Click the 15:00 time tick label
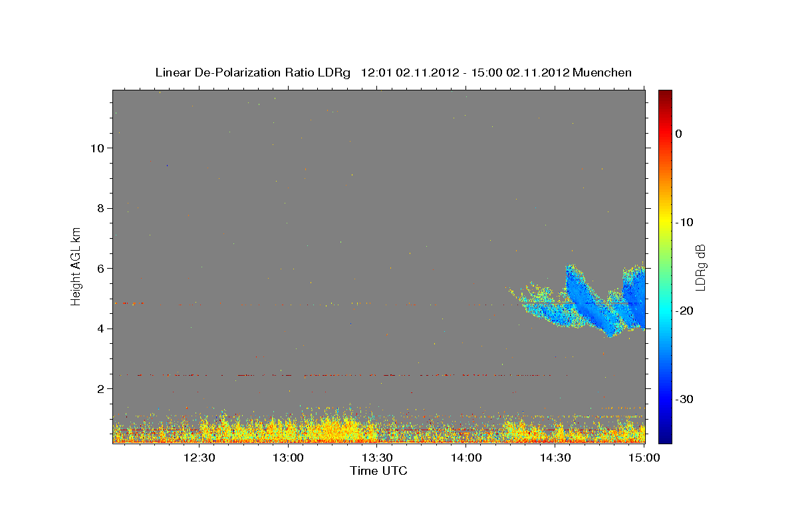798x532 pixels. 644,458
